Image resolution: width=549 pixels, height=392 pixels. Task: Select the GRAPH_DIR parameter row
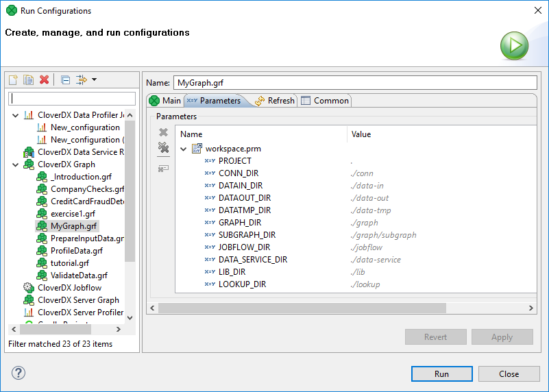tap(356, 223)
